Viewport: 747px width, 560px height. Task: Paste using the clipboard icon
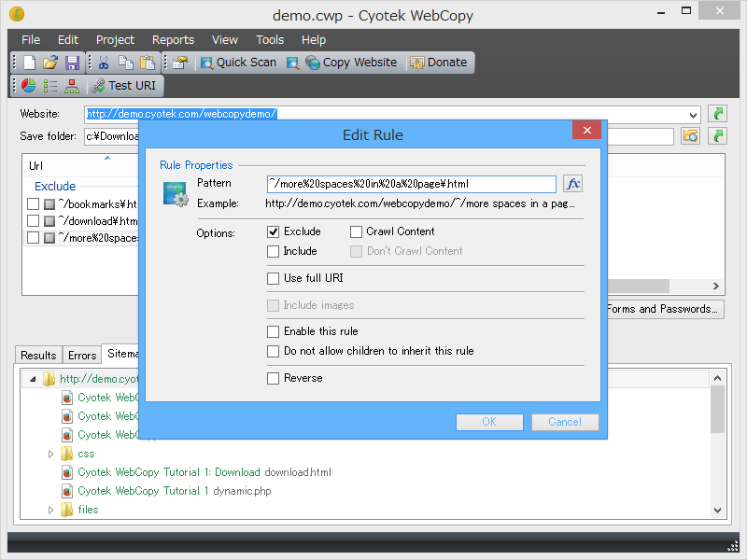(x=148, y=63)
